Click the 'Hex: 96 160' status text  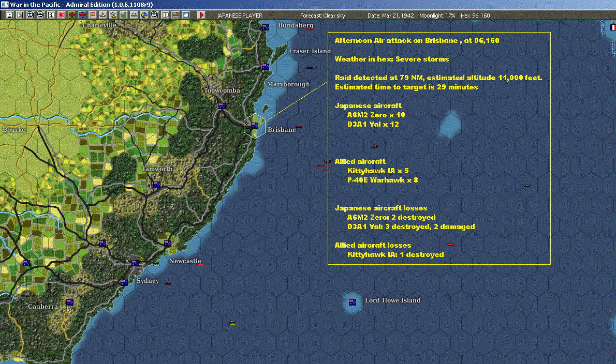pos(475,16)
